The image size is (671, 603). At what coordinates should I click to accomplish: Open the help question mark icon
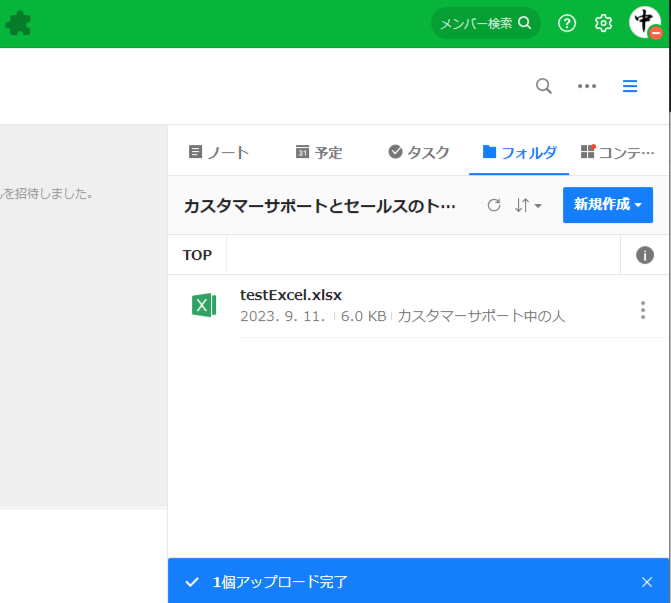(567, 23)
